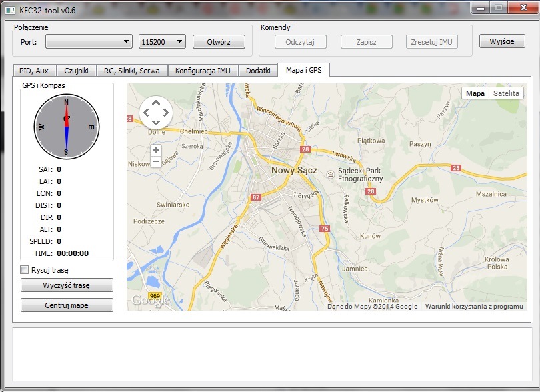Click the Sądecki Park Etnograficzny museum marker
The image size is (540, 392).
point(330,174)
